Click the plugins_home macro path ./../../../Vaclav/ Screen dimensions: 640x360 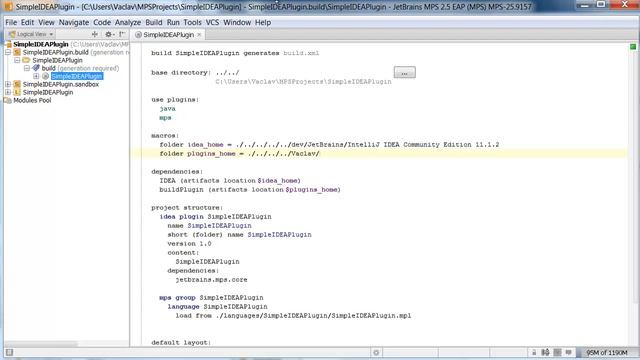[284, 153]
